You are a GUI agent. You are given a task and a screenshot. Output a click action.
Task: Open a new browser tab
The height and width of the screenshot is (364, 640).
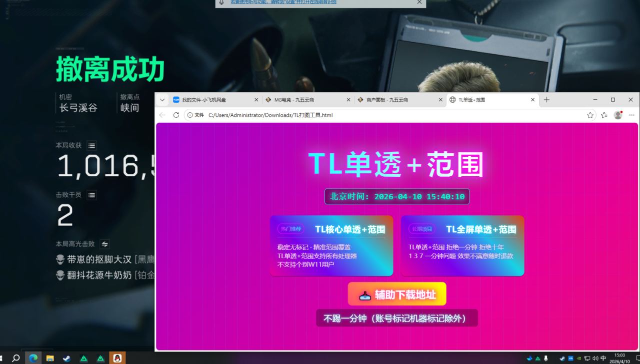[546, 100]
